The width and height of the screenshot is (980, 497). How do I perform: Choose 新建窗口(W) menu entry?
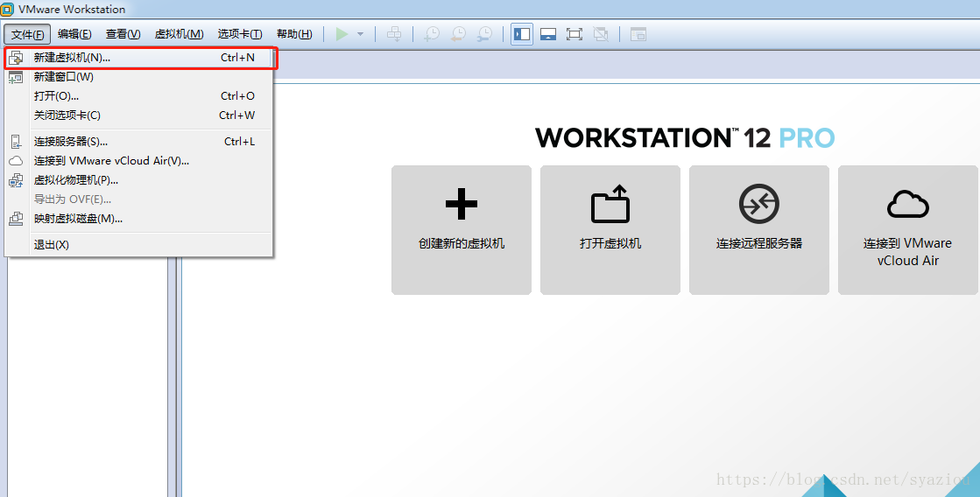[x=139, y=77]
